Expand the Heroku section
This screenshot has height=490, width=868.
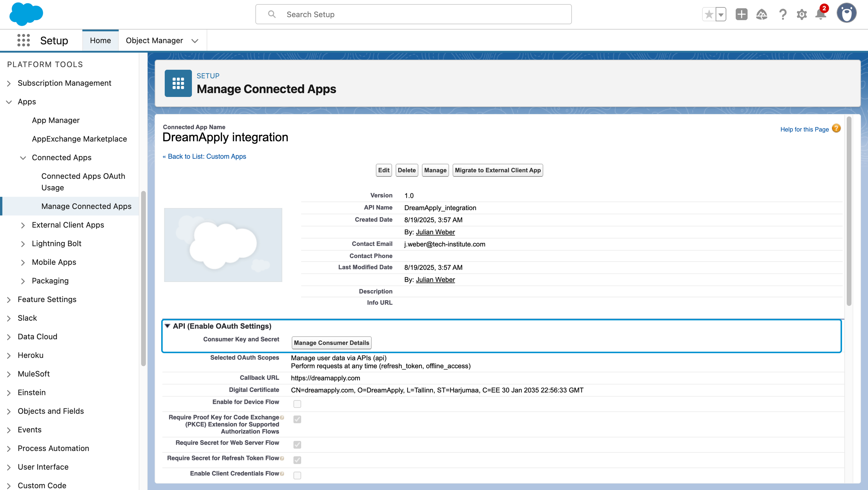pos(9,356)
